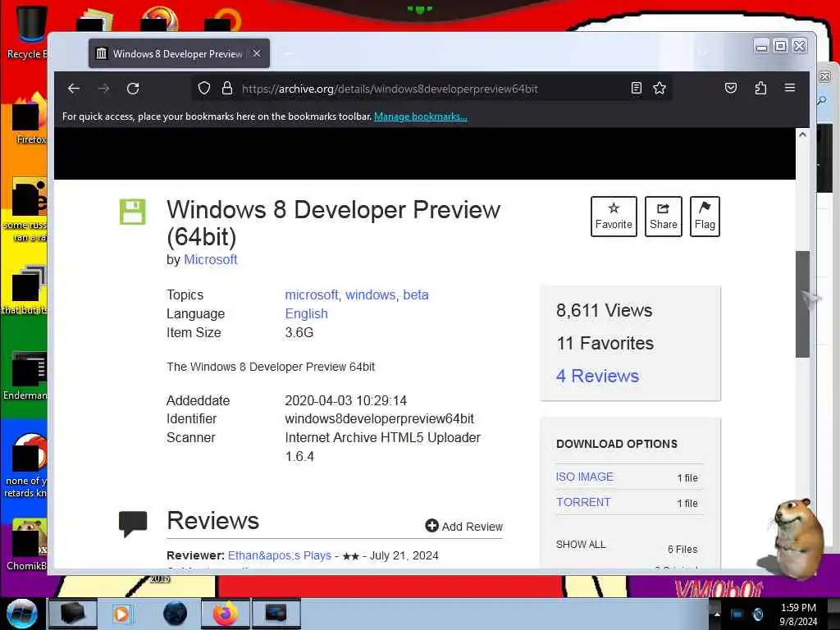Open reviewer Ethan's Plays profile link
Image resolution: width=840 pixels, height=630 pixels.
coord(280,555)
